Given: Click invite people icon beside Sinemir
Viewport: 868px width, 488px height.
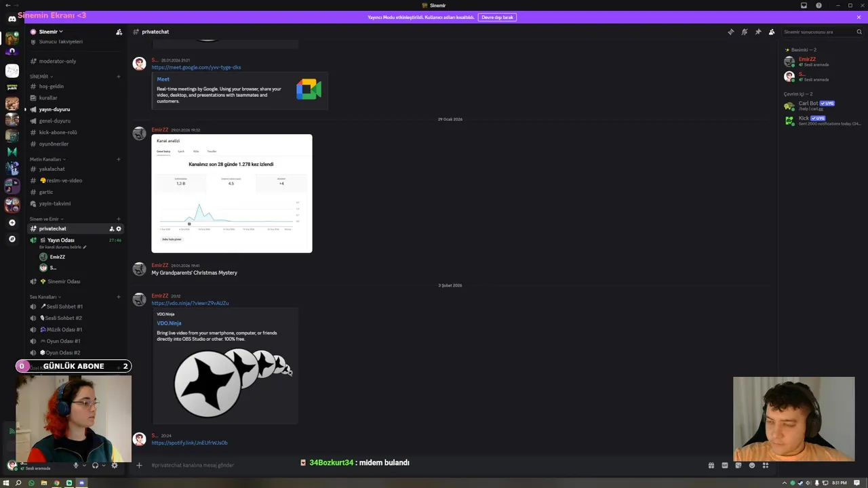Looking at the screenshot, I should click(x=119, y=32).
